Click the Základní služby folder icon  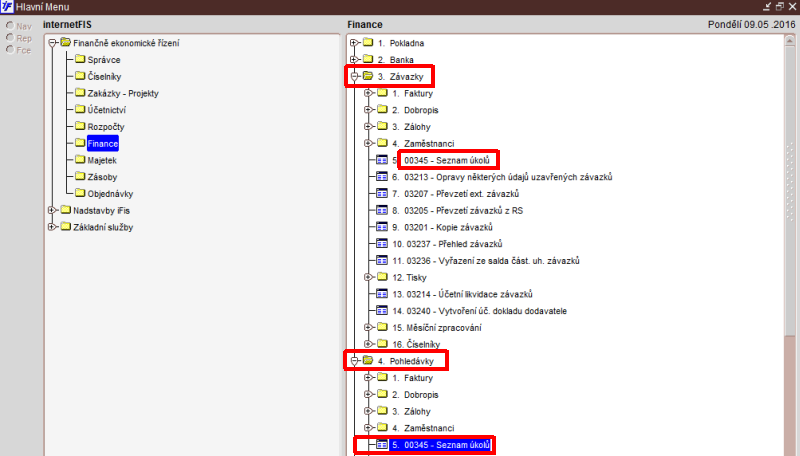(66, 226)
